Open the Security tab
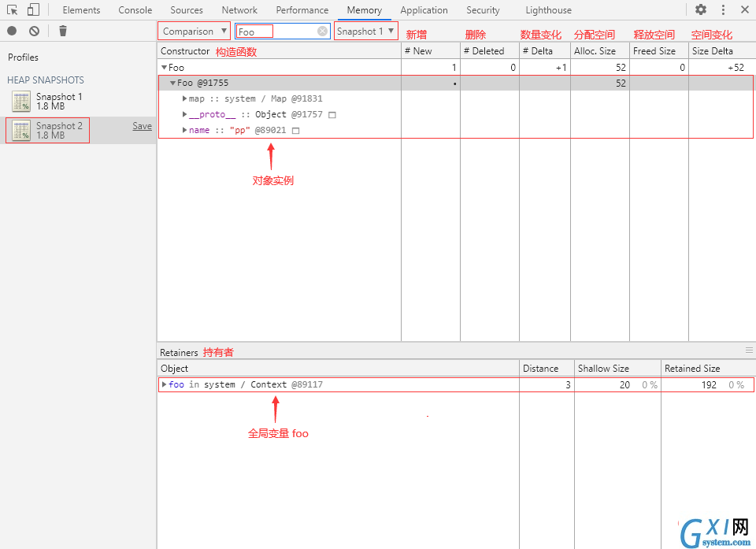Screen dimensions: 756x549 483,9
